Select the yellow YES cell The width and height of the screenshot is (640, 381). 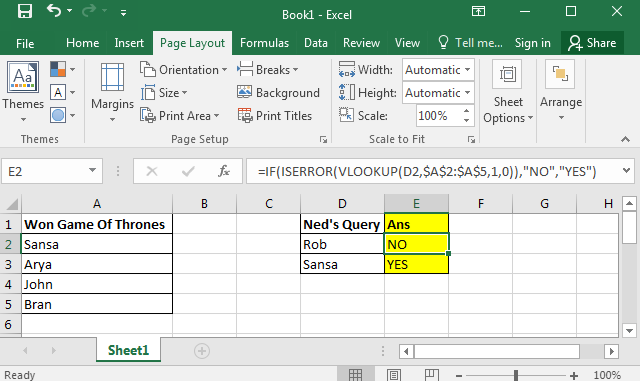tap(416, 264)
